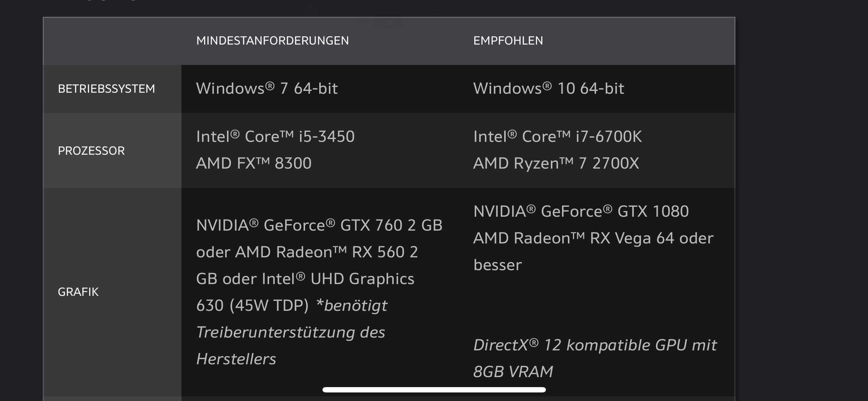Click Intel Core i7-6700K text
The height and width of the screenshot is (401, 868).
pos(558,137)
